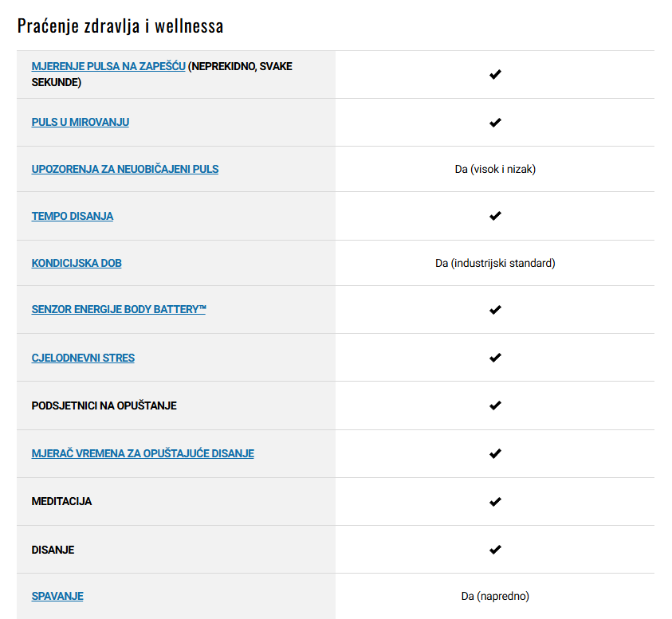Click the Praćenje zdravlja i wellnessa heading

(x=120, y=26)
